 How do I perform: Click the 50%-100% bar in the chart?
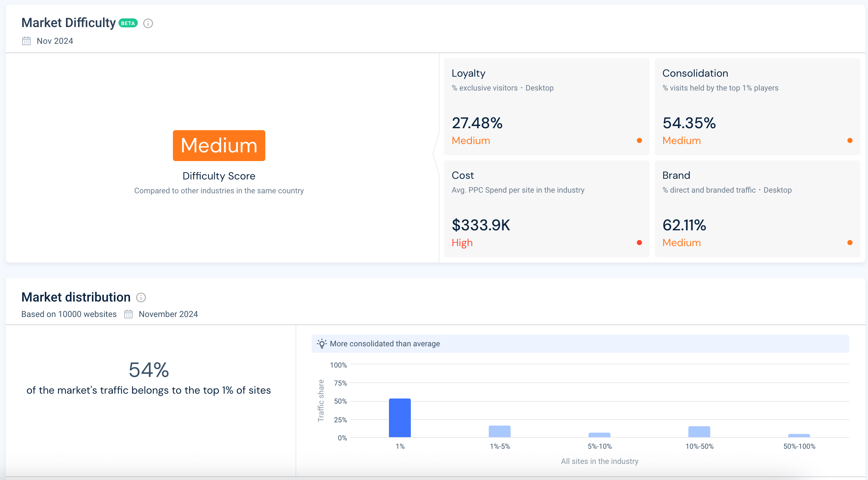pos(799,436)
